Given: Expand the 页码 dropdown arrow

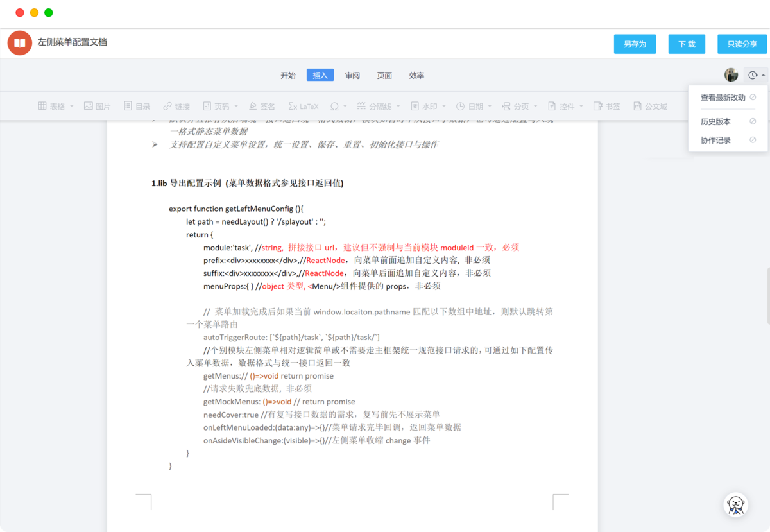Looking at the screenshot, I should (x=236, y=107).
